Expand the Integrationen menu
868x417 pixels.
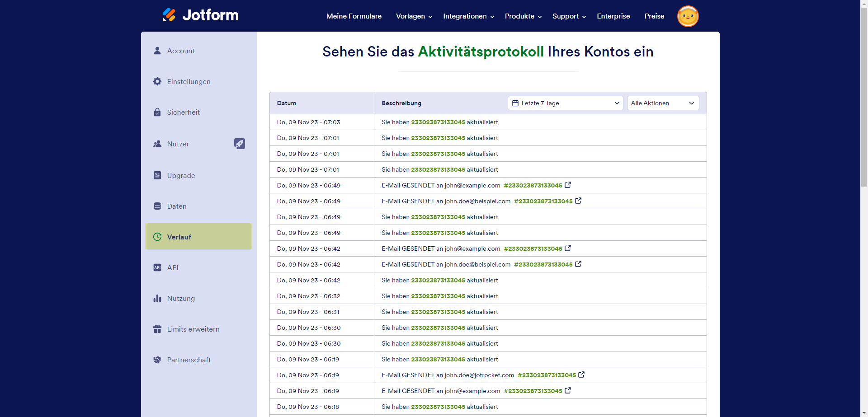(468, 16)
